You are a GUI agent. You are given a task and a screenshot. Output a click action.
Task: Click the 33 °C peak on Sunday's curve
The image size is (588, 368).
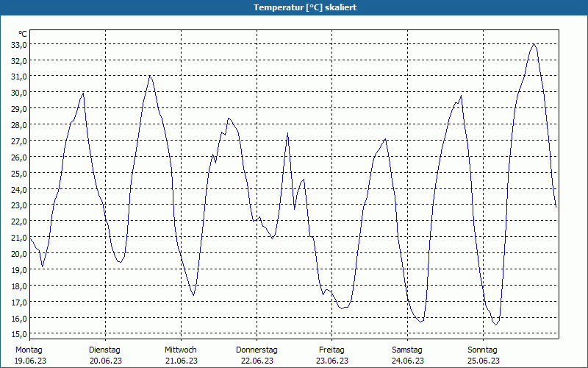point(534,44)
